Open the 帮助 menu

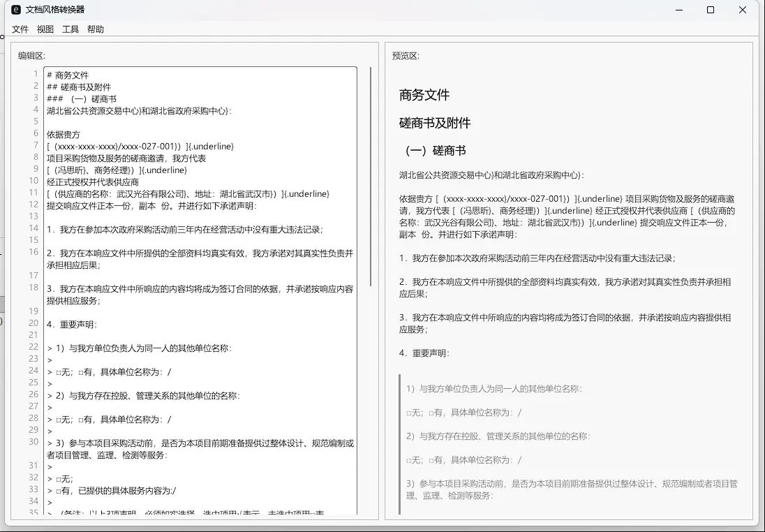click(96, 29)
